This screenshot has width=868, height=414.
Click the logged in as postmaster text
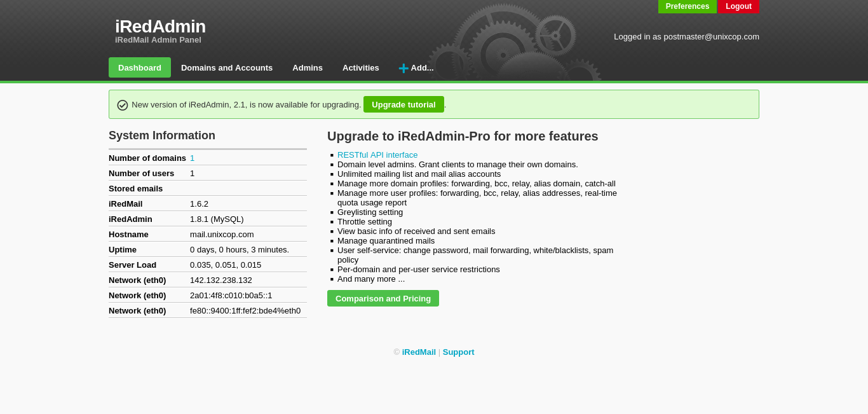(x=686, y=36)
